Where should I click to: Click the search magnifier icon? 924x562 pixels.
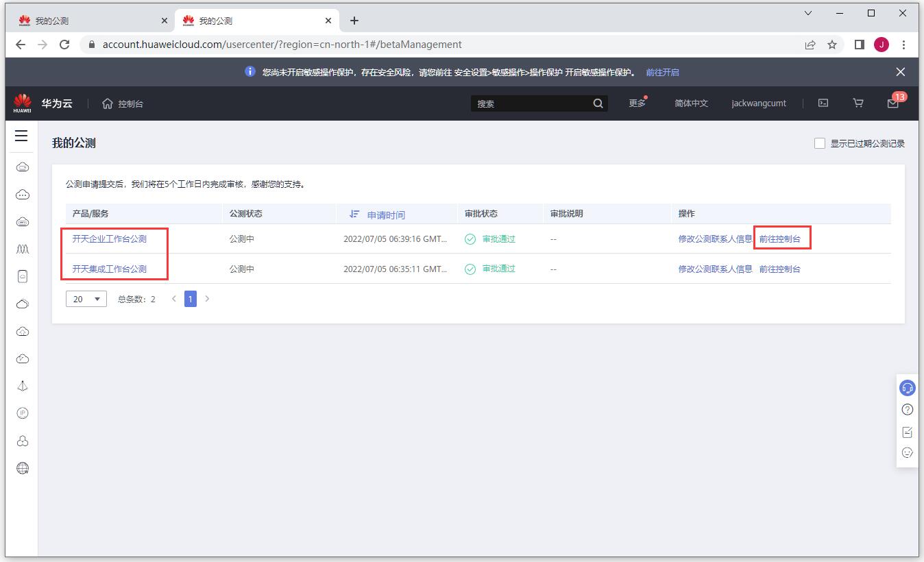(x=598, y=103)
